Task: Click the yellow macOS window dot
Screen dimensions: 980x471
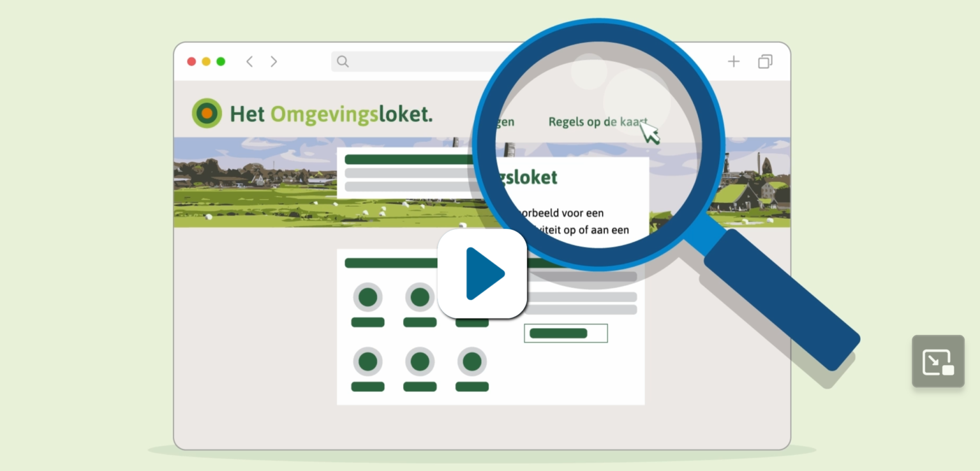Action: (x=206, y=62)
